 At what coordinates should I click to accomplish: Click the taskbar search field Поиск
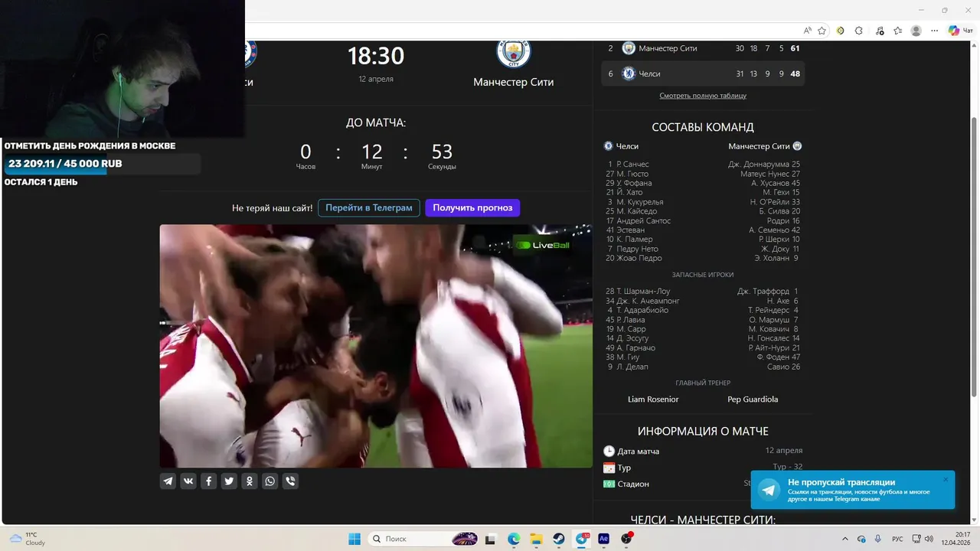(x=424, y=539)
